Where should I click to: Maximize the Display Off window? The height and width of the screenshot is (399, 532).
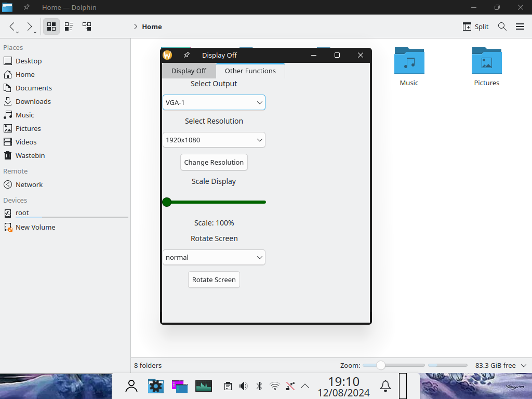tap(337, 55)
